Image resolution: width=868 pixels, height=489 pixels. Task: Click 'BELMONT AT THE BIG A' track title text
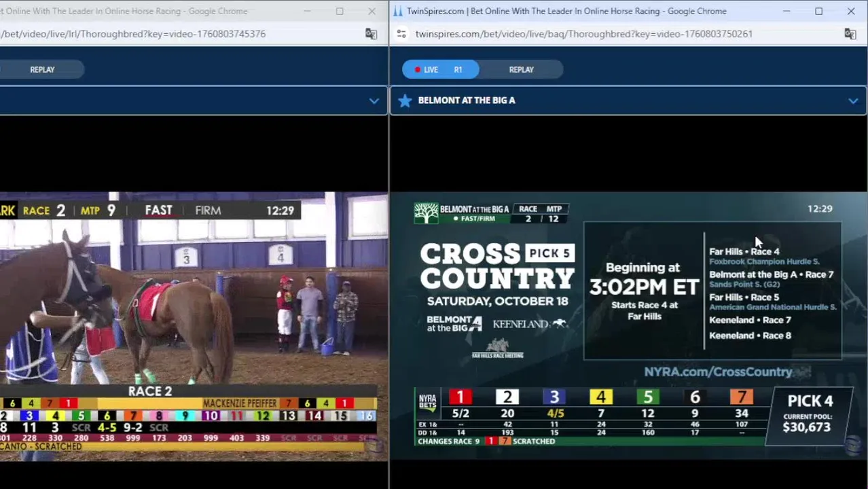pos(467,101)
